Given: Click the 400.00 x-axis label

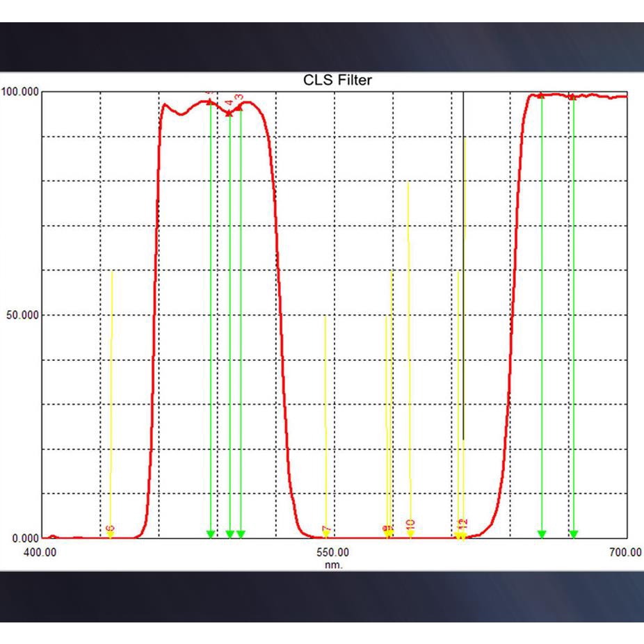Looking at the screenshot, I should [x=41, y=552].
